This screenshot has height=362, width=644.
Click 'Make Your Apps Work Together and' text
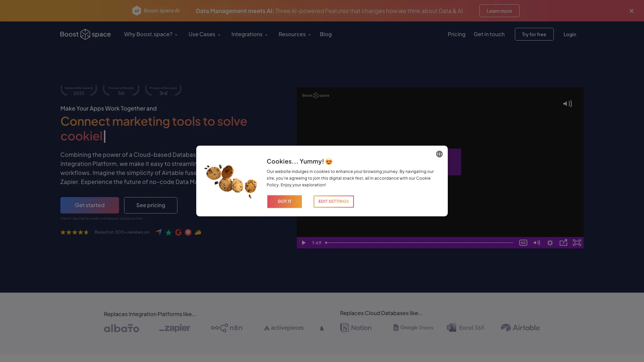(x=108, y=108)
